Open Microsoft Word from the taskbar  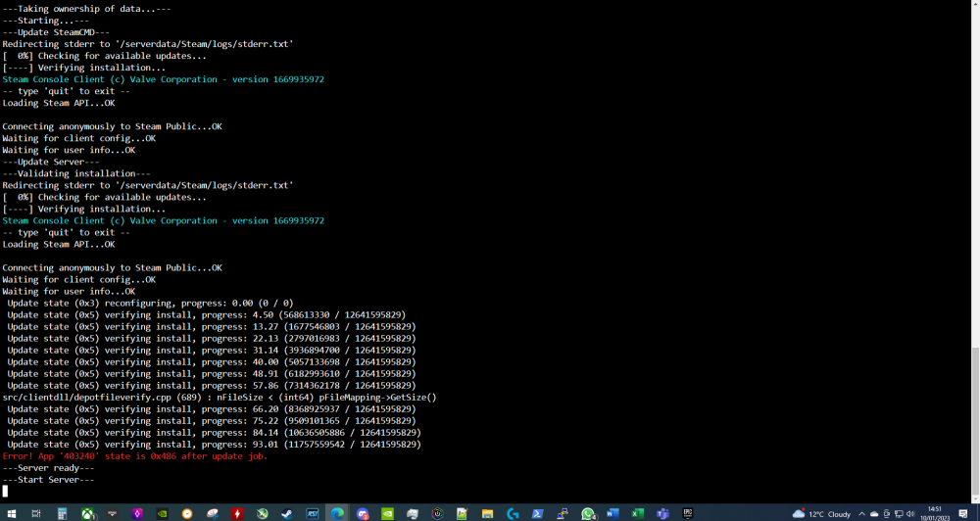pyautogui.click(x=612, y=513)
